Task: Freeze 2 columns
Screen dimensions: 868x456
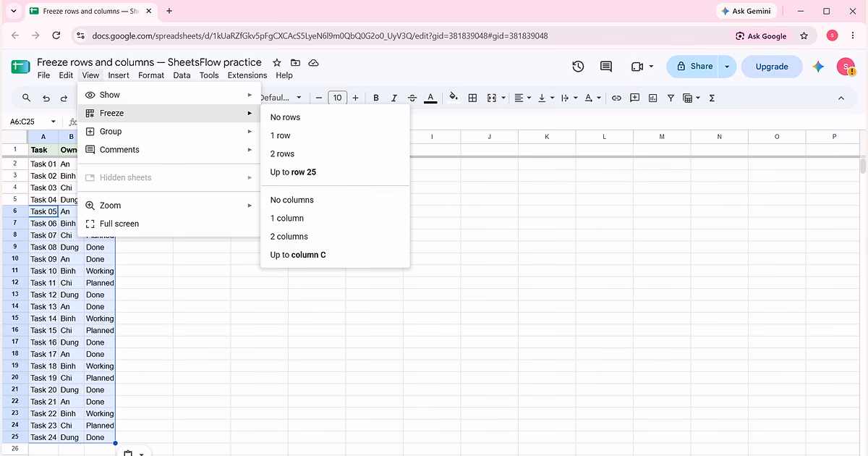Action: click(335, 237)
